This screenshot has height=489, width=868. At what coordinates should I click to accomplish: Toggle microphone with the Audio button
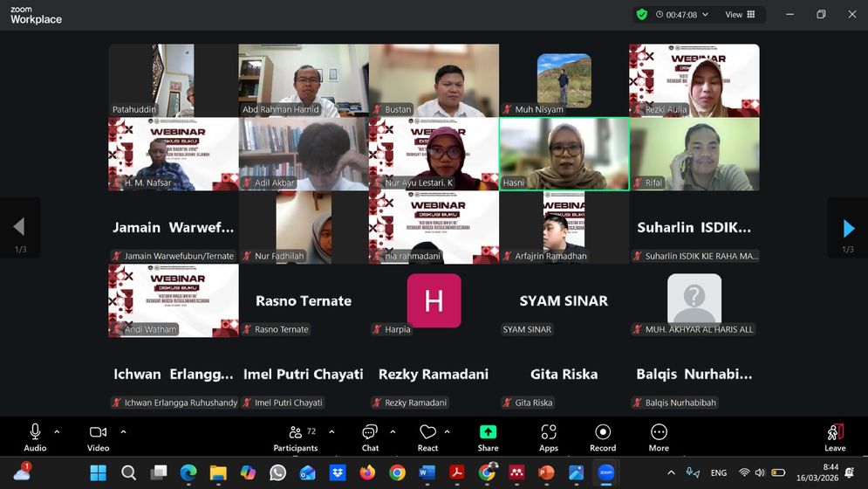(x=35, y=436)
